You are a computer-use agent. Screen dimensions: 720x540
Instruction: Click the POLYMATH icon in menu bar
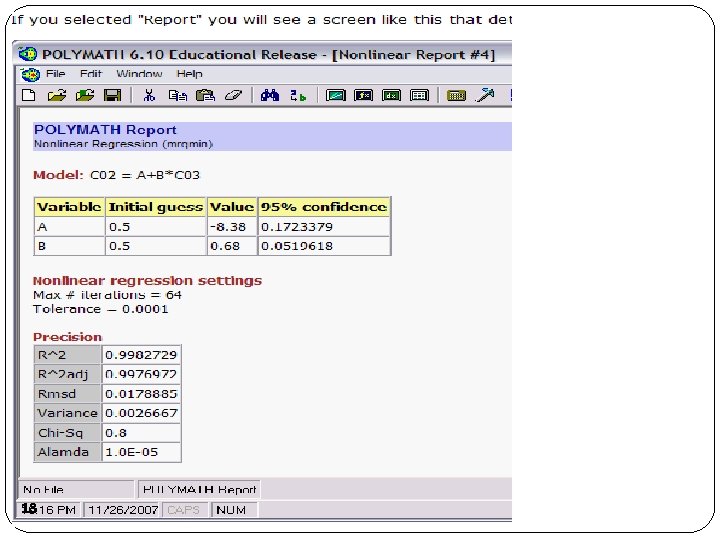[x=30, y=74]
